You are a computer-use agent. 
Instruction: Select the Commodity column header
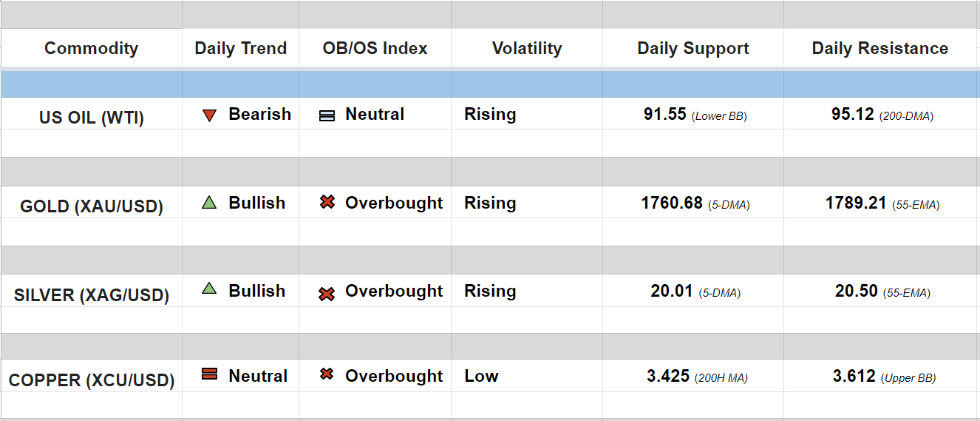pos(91,49)
